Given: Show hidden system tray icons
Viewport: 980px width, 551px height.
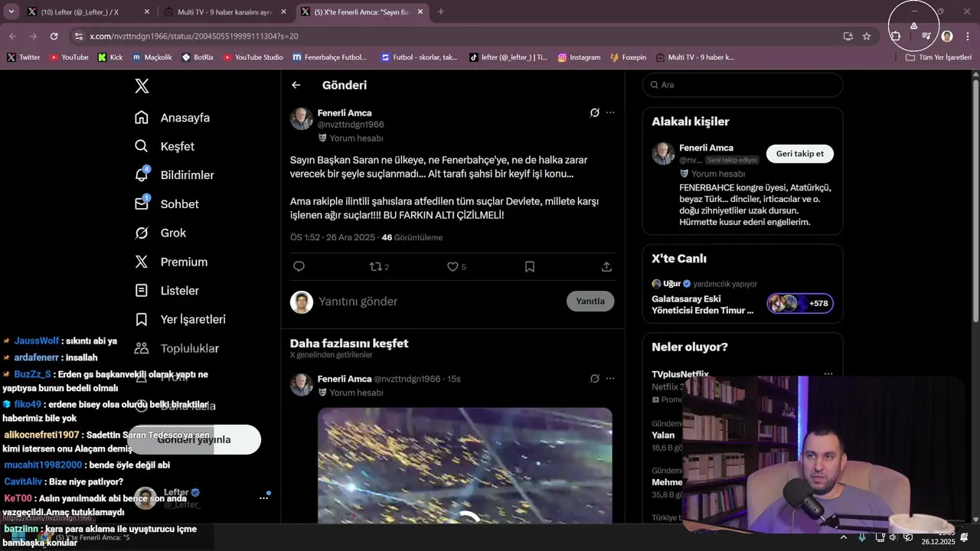Looking at the screenshot, I should (844, 537).
